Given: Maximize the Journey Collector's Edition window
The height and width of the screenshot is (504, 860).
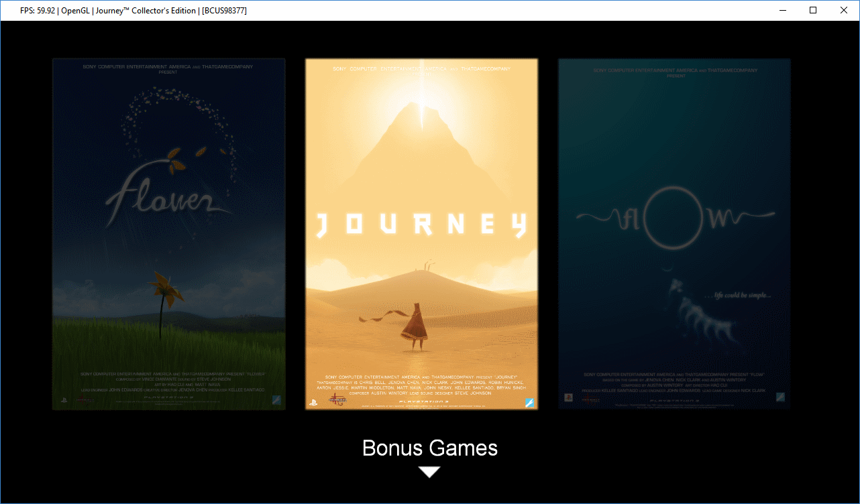Looking at the screenshot, I should coord(813,10).
